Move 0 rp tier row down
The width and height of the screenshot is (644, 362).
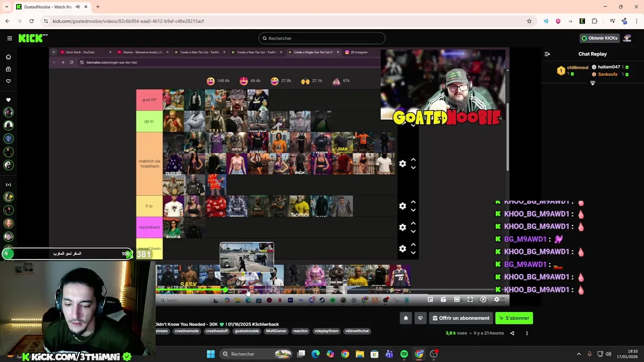(413, 210)
